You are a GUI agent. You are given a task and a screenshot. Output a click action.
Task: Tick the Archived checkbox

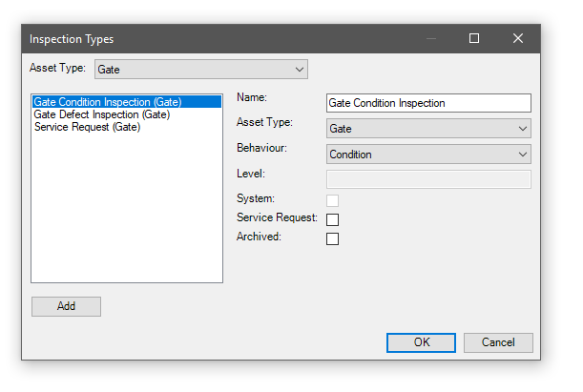pyautogui.click(x=333, y=239)
